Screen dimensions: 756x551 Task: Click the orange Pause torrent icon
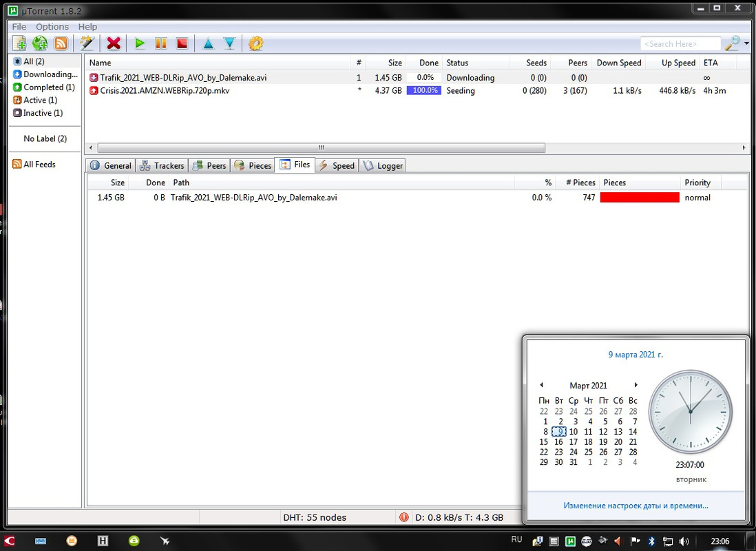coord(161,43)
